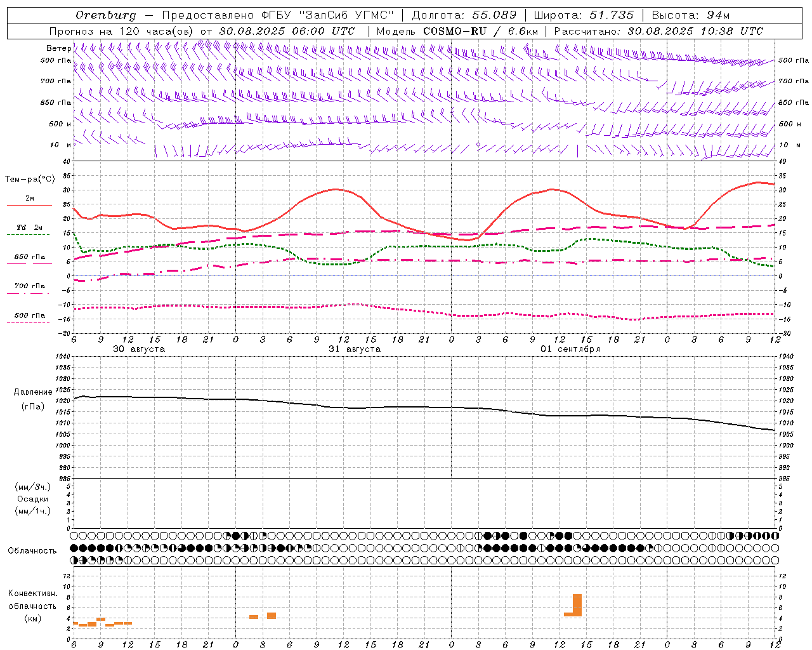Screen dimensions: 812x650
Task: Click the 'Модель COSMO-RU / 6.6км' label
Action: click(x=457, y=31)
